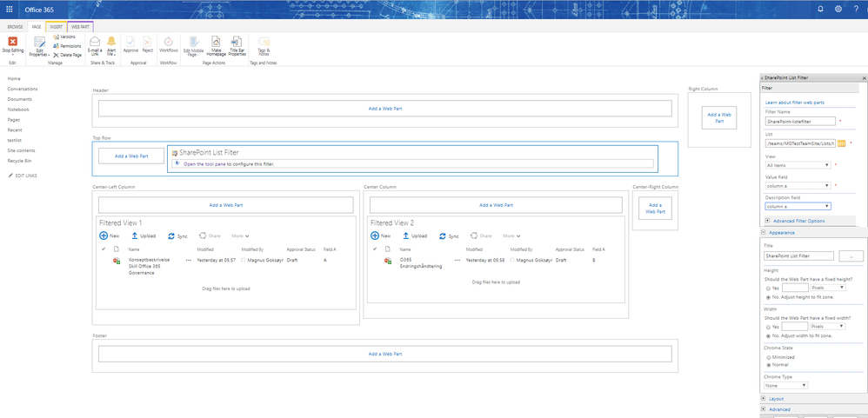Select Yes radio for fixed height

[768, 288]
